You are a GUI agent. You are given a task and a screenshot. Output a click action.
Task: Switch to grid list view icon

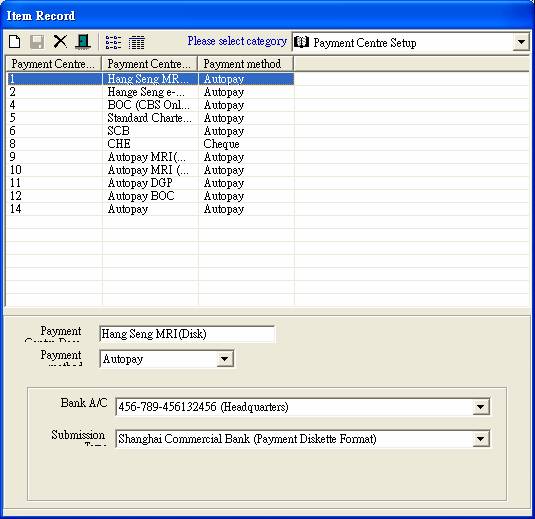tap(136, 43)
